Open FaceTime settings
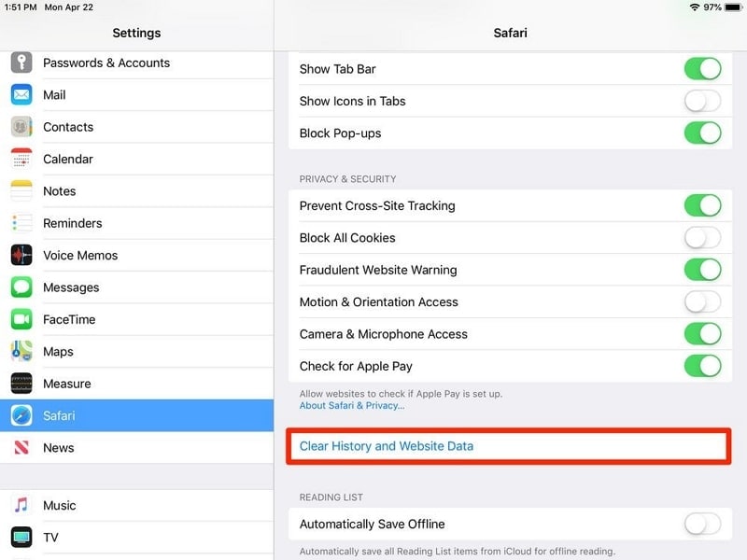This screenshot has height=560, width=747. pos(136,319)
